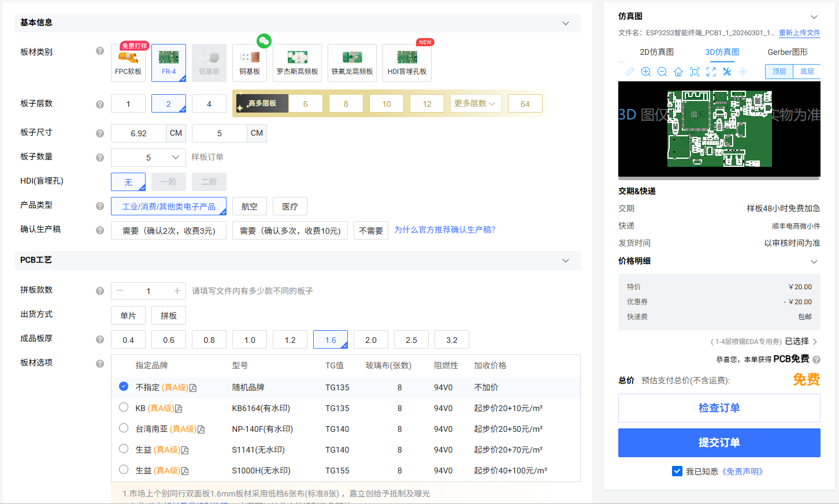Click the 3D PCB preview image
The width and height of the screenshot is (839, 504).
(x=719, y=129)
